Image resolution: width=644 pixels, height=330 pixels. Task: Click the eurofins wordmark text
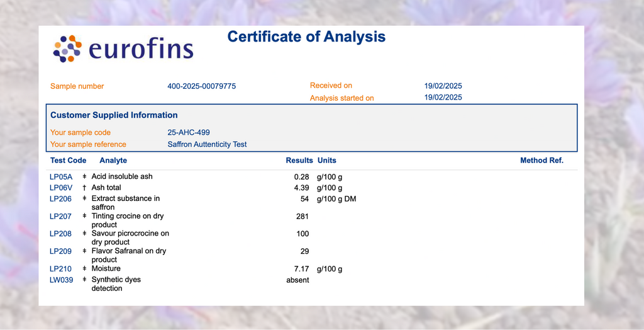point(141,50)
